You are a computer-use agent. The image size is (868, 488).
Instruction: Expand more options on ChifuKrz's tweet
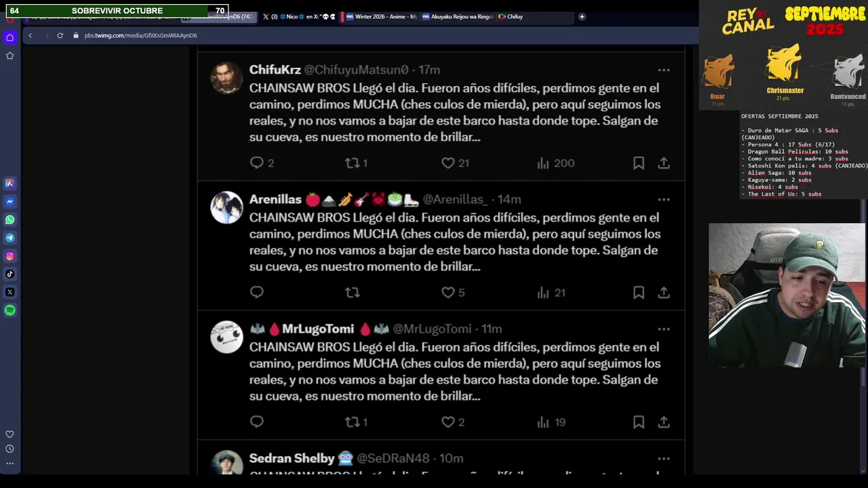(x=663, y=70)
